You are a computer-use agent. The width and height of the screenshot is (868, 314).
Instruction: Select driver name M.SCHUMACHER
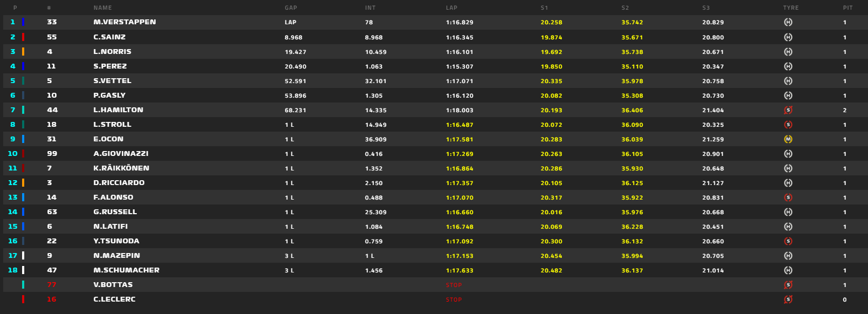[126, 270]
